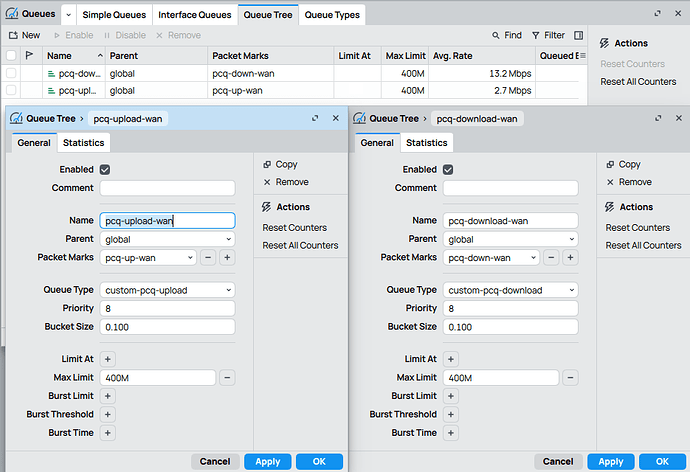The height and width of the screenshot is (472, 690).
Task: Click OK in pcq-download-wan window
Action: (x=662, y=462)
